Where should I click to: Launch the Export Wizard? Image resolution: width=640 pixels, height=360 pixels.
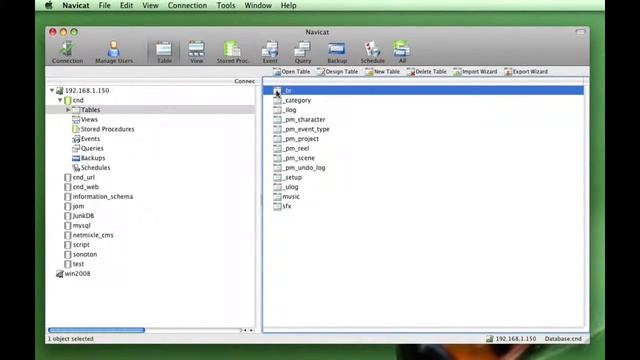click(x=526, y=72)
